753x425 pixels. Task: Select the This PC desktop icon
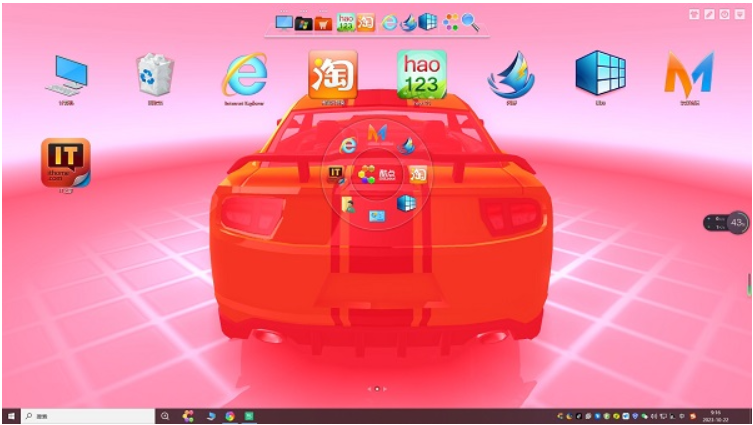[x=67, y=76]
